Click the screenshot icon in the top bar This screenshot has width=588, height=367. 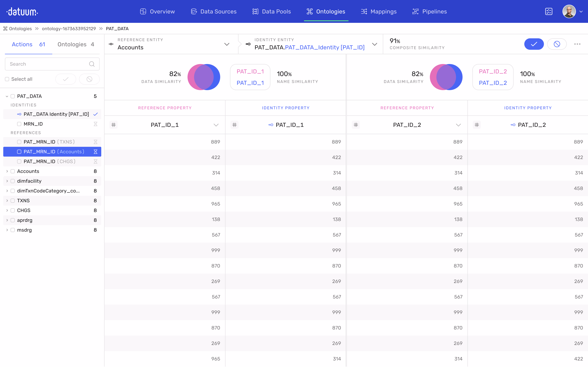coord(549,11)
